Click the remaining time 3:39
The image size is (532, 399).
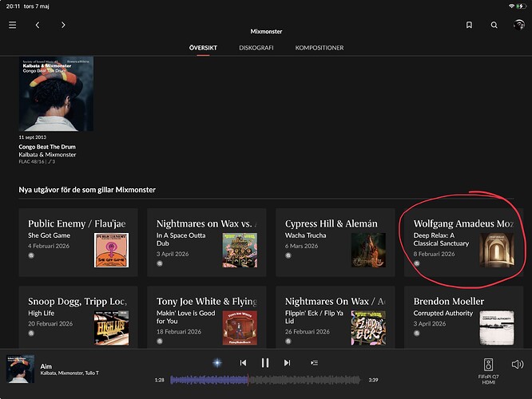373,380
